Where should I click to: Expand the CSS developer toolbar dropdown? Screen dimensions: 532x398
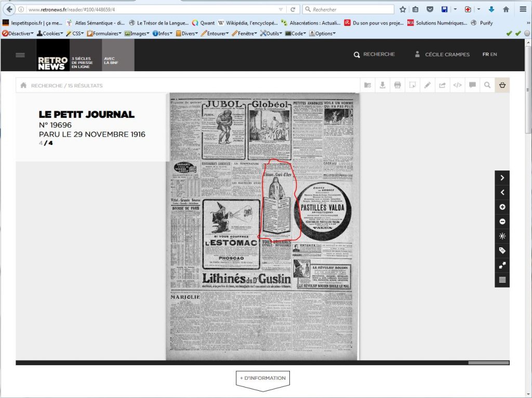[x=75, y=33]
